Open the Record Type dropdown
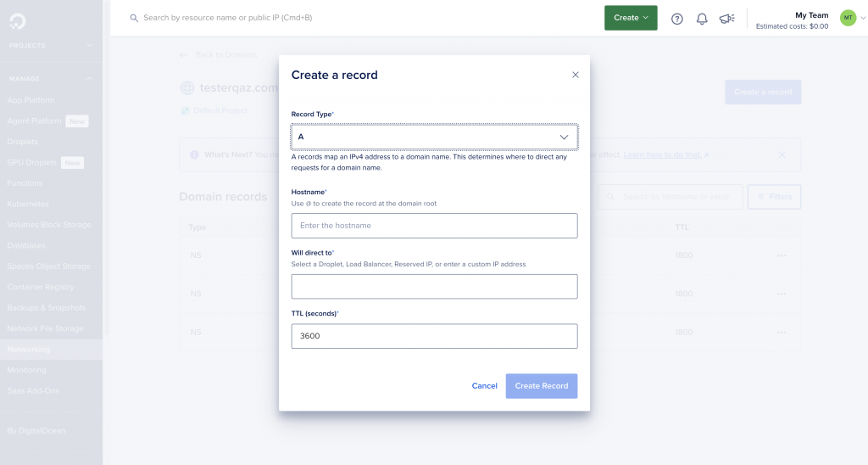 pos(434,137)
